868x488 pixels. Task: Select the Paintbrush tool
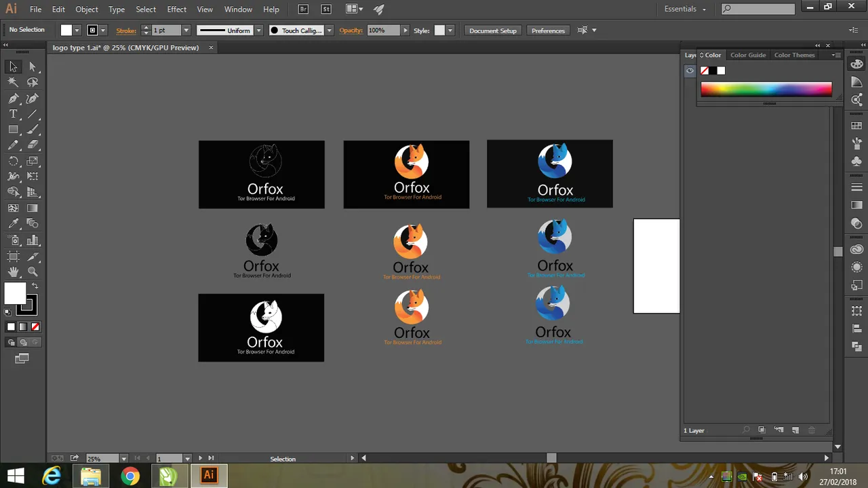[x=33, y=130]
